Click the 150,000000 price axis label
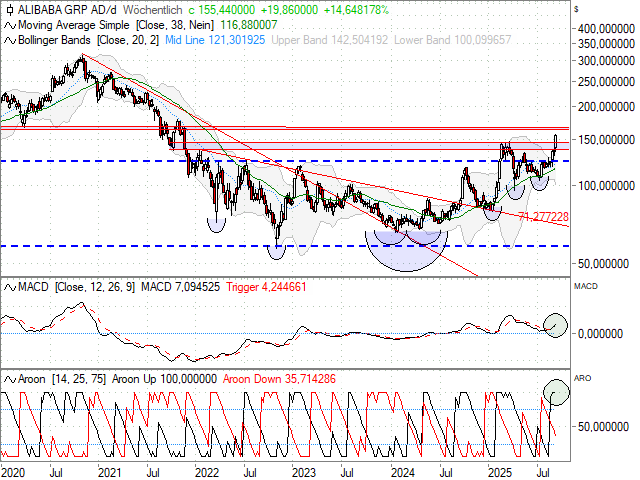 pyautogui.click(x=607, y=140)
